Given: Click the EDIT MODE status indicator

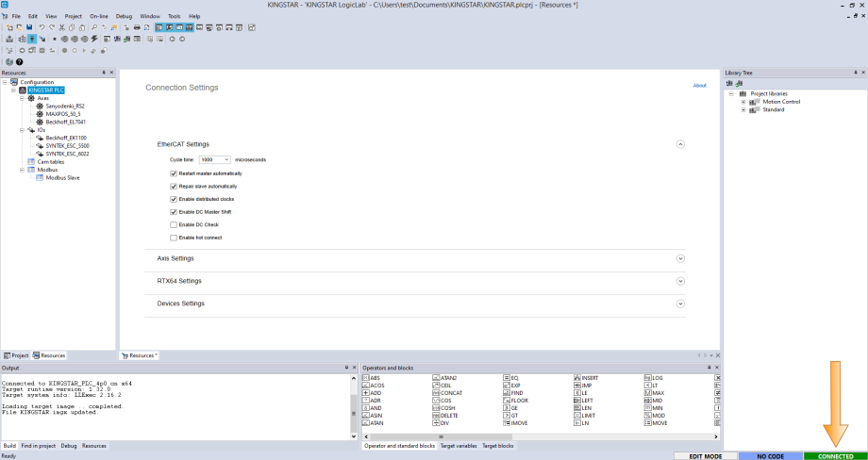Looking at the screenshot, I should point(706,456).
